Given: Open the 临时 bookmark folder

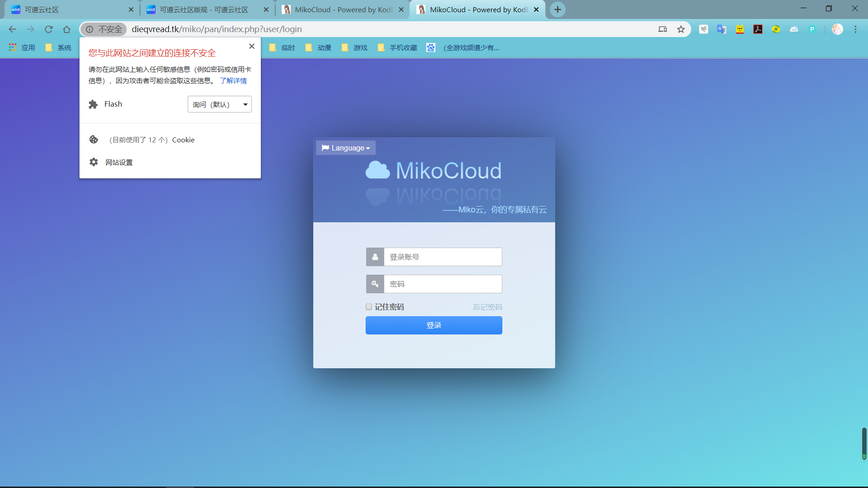Looking at the screenshot, I should [282, 47].
